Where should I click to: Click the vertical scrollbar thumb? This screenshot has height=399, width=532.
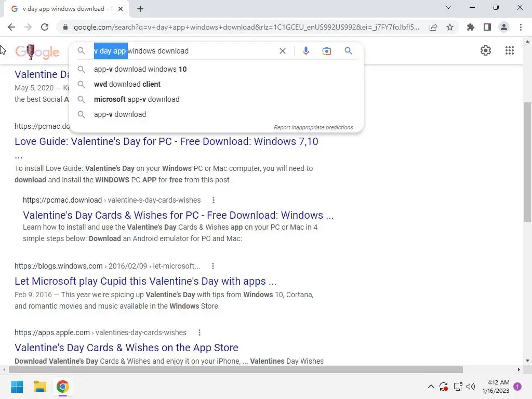tap(527, 162)
